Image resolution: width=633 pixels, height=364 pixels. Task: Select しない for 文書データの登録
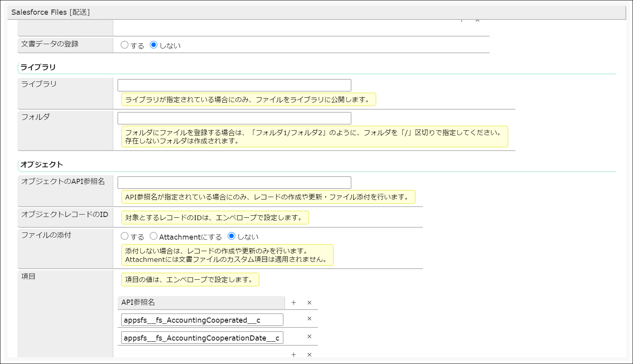tap(153, 45)
